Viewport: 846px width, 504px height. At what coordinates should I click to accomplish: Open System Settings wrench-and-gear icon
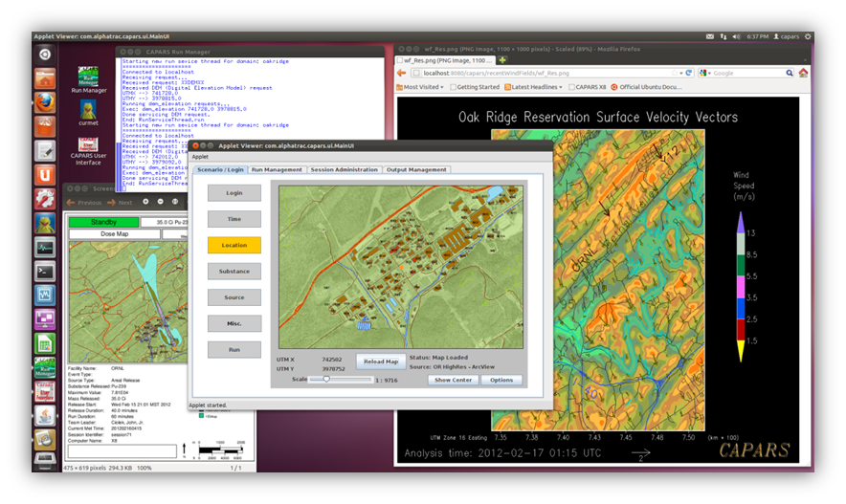click(x=45, y=200)
